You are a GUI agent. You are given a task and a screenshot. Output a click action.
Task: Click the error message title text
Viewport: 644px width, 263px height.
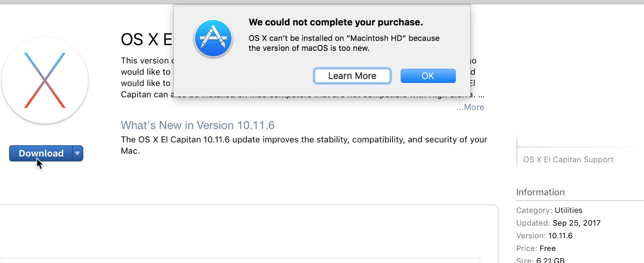click(x=336, y=22)
